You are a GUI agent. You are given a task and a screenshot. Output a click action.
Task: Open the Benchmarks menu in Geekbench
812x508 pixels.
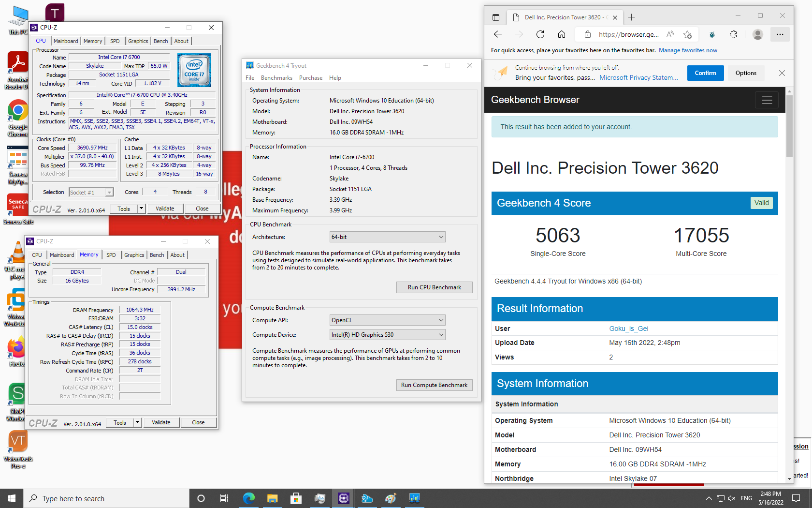coord(276,78)
